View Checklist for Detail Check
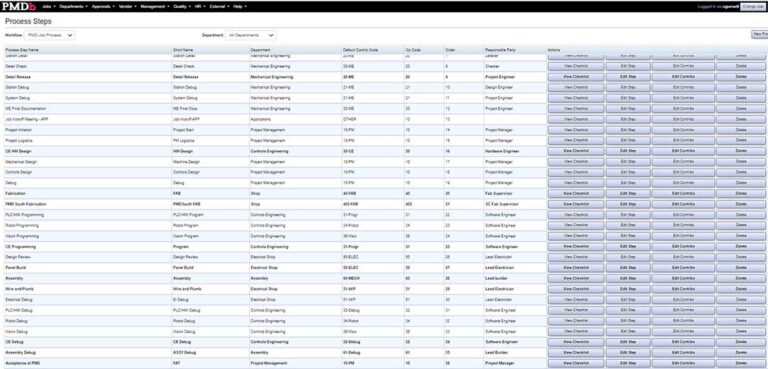The width and height of the screenshot is (768, 369). click(x=576, y=66)
